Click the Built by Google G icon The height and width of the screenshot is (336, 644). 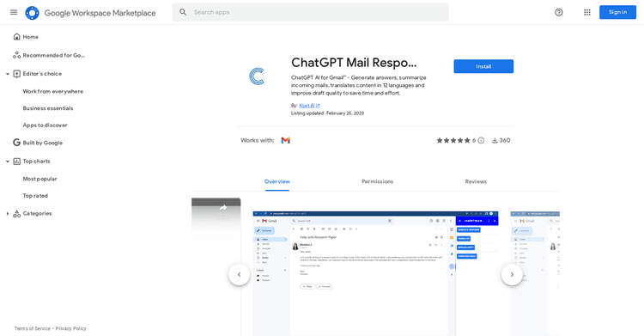(x=16, y=143)
